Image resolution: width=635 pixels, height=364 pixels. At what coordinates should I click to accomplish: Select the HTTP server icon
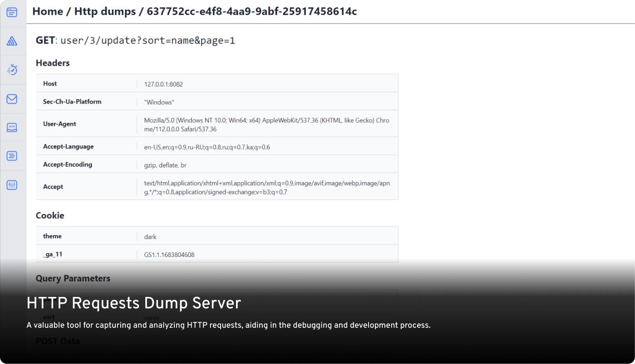tap(11, 127)
